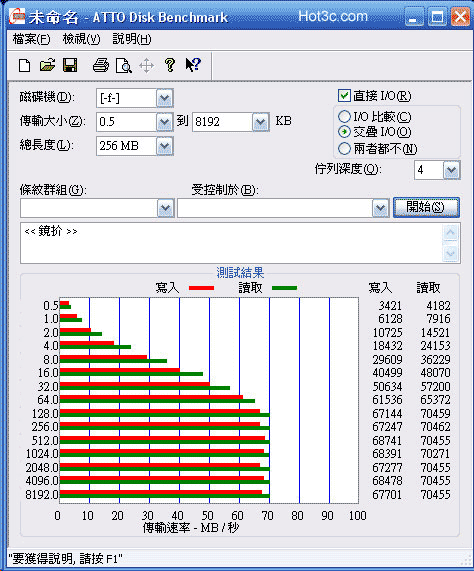This screenshot has height=571, width=474.
Task: Expand the 磁碟機 drive dropdown
Action: (x=165, y=98)
